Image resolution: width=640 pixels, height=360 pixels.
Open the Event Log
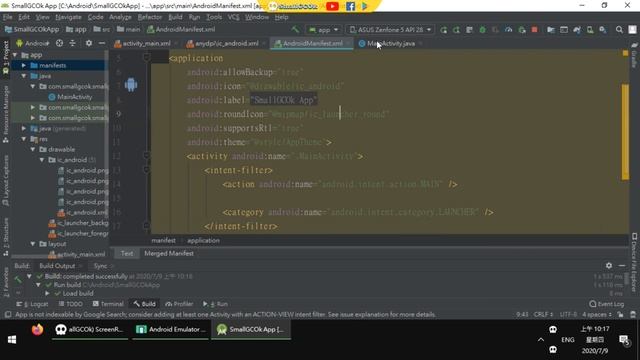[607, 304]
